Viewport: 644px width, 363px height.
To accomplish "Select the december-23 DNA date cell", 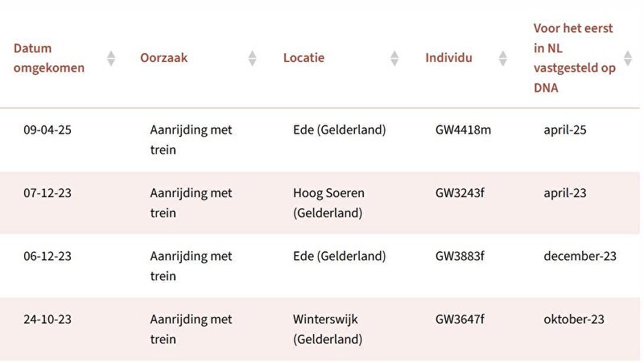I will tap(580, 256).
